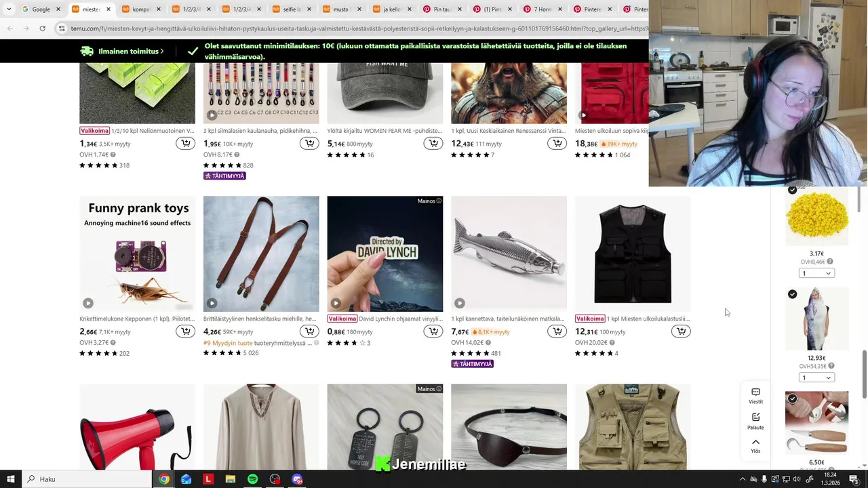Open quantity dropdown for the 3,17€ item
The width and height of the screenshot is (868, 488).
click(816, 273)
